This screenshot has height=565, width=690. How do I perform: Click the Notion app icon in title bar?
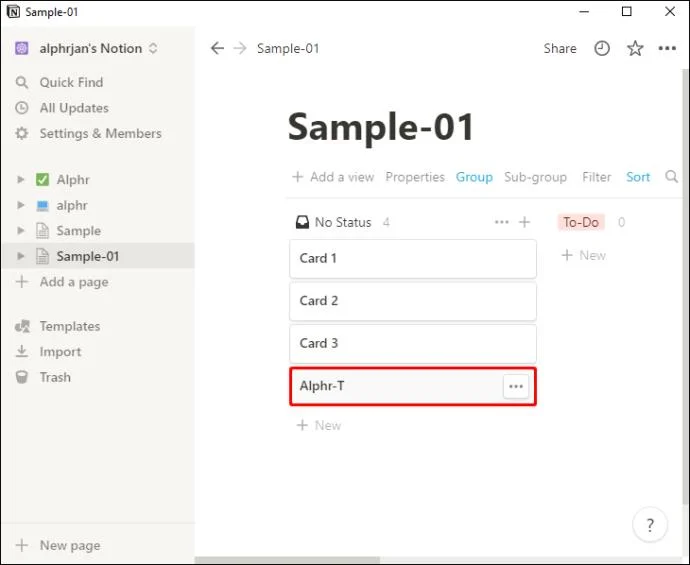13,11
